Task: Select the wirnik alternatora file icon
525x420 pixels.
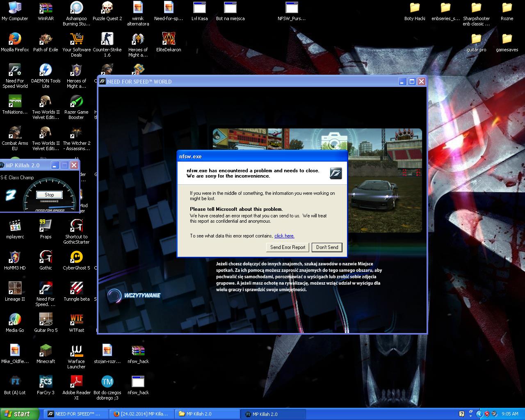Action: tap(138, 14)
